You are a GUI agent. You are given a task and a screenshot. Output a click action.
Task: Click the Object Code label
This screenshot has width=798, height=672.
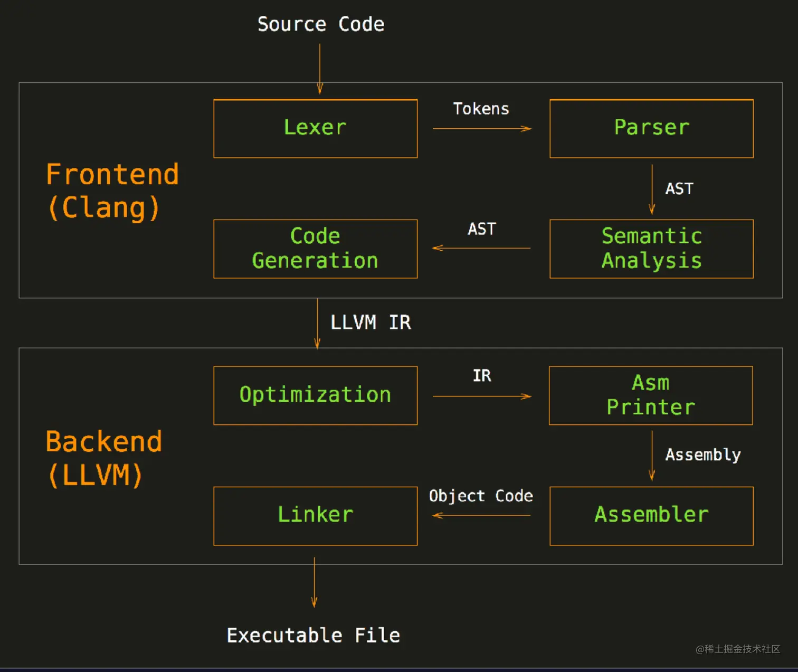[481, 496]
